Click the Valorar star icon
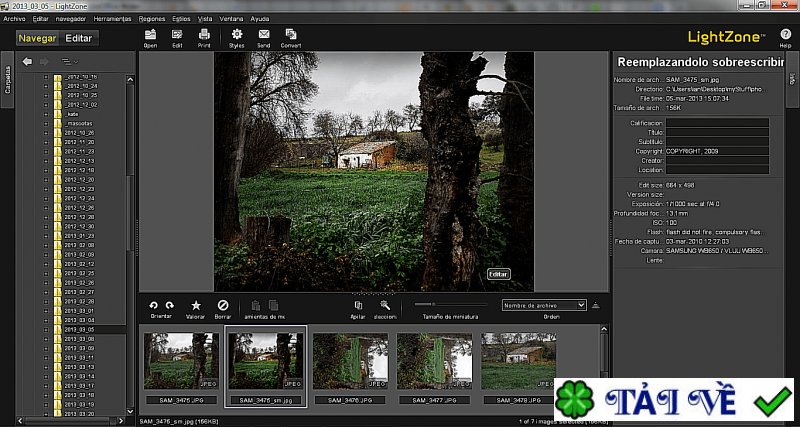 (196, 305)
